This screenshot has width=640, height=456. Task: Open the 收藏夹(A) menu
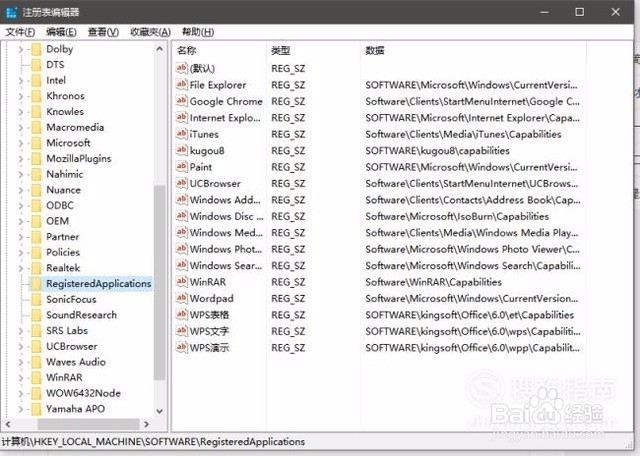coord(150,32)
